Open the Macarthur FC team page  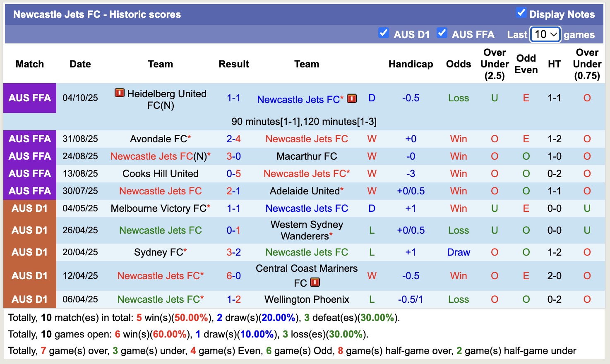click(306, 156)
